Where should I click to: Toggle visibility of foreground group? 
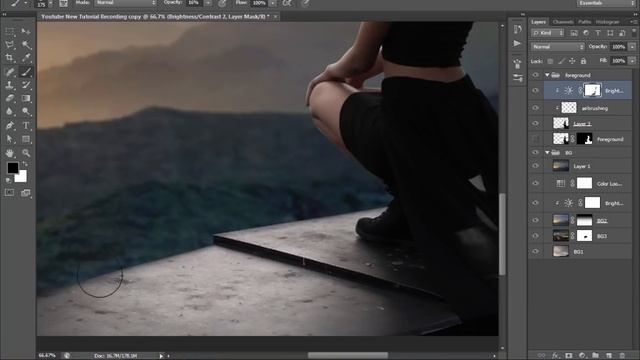click(536, 75)
